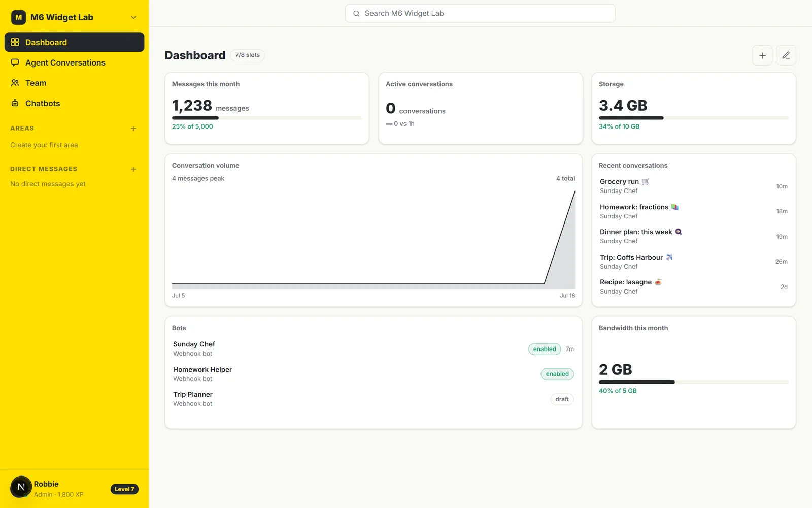
Task: Click the search magnifier icon
Action: pos(356,14)
